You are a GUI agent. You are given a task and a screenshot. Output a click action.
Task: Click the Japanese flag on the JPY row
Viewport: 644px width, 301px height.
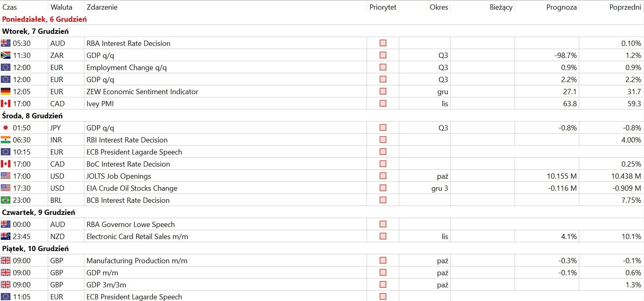point(6,128)
